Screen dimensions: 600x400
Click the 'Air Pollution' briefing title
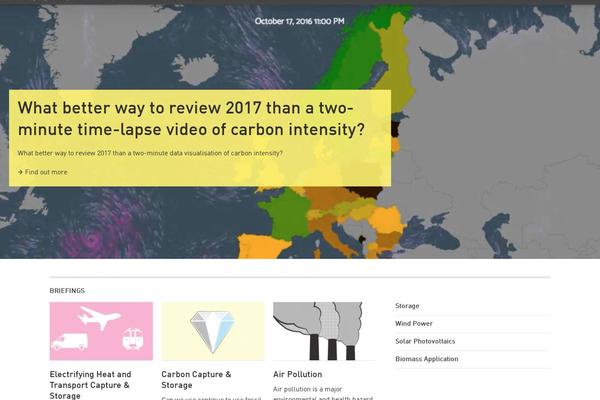tap(298, 374)
